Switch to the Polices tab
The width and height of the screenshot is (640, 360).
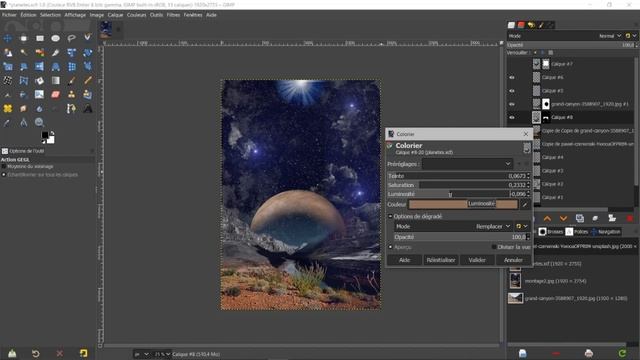tap(577, 232)
